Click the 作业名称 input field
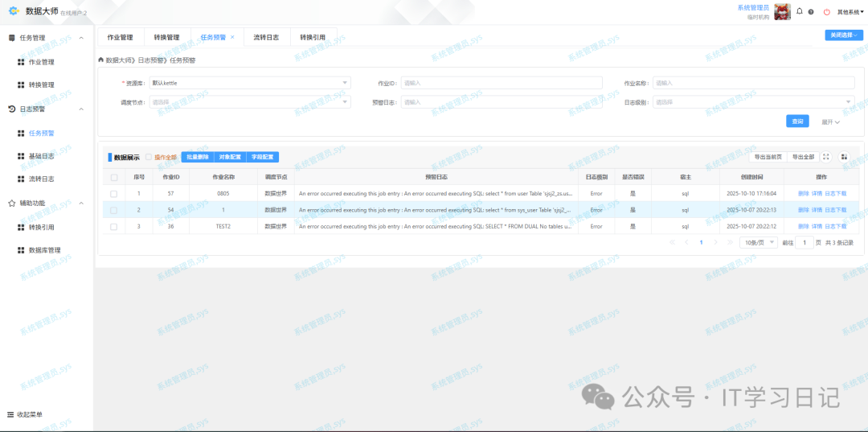Viewport: 868px width, 432px height. 753,83
